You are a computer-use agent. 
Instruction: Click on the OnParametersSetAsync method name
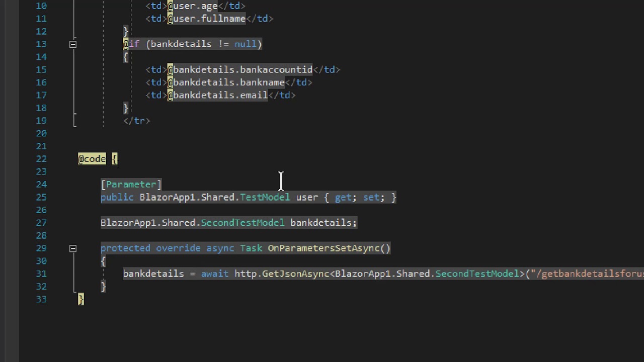324,248
